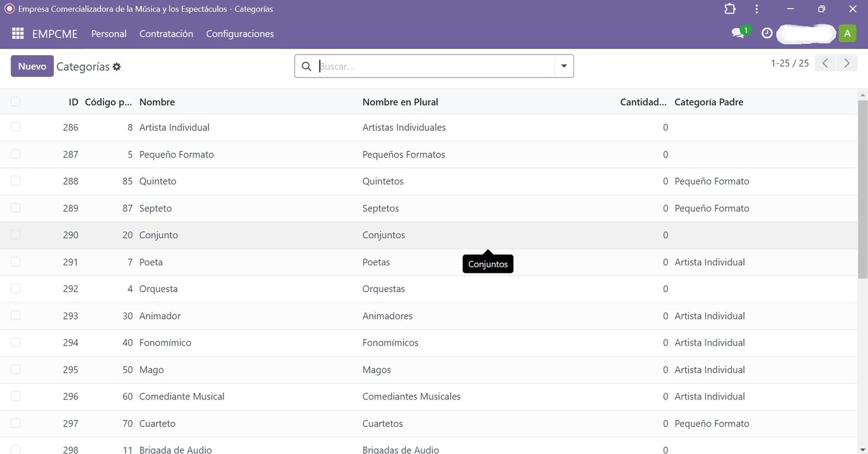Click the search magnifier icon
This screenshot has height=454, width=868.
tap(306, 66)
